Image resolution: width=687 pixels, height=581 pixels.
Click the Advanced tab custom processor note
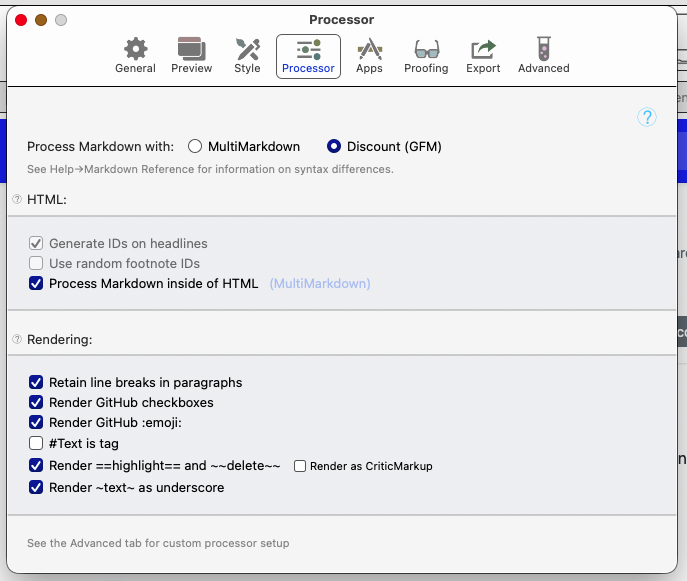click(158, 543)
